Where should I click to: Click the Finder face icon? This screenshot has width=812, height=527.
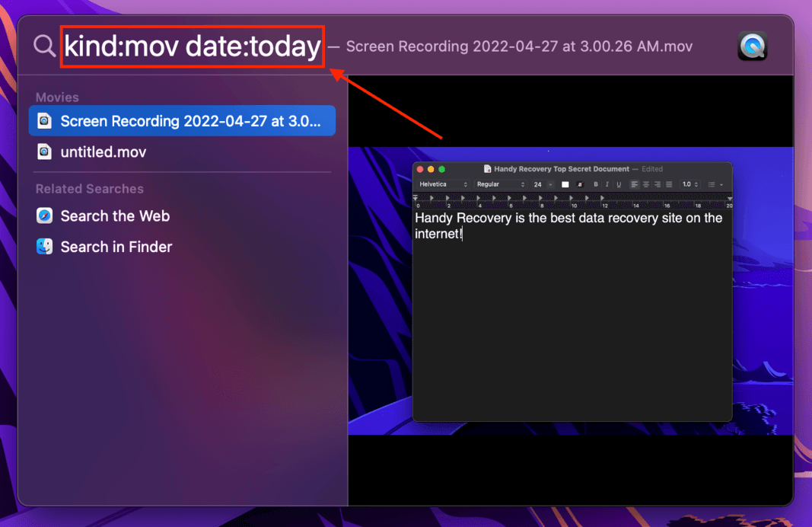pyautogui.click(x=45, y=247)
